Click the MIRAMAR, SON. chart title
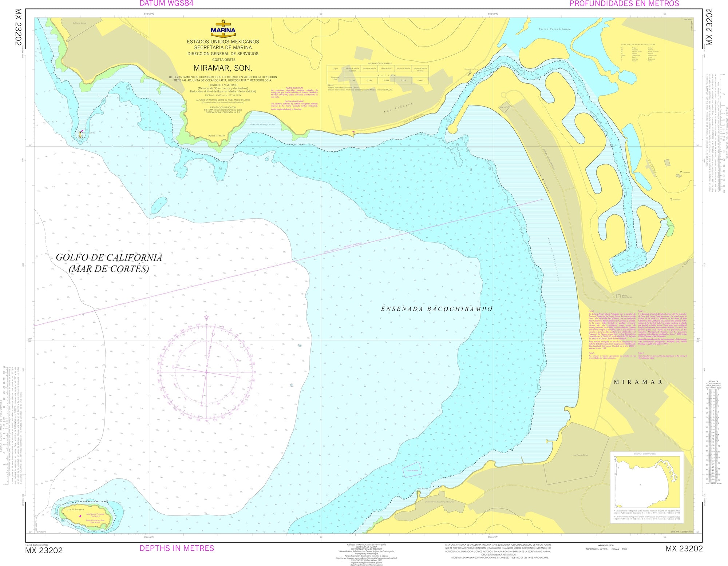728x566 pixels. (223, 68)
